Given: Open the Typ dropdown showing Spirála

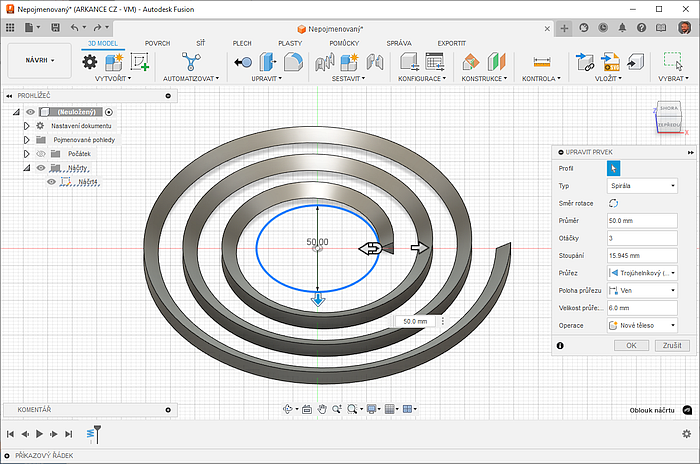Looking at the screenshot, I should pos(642,186).
